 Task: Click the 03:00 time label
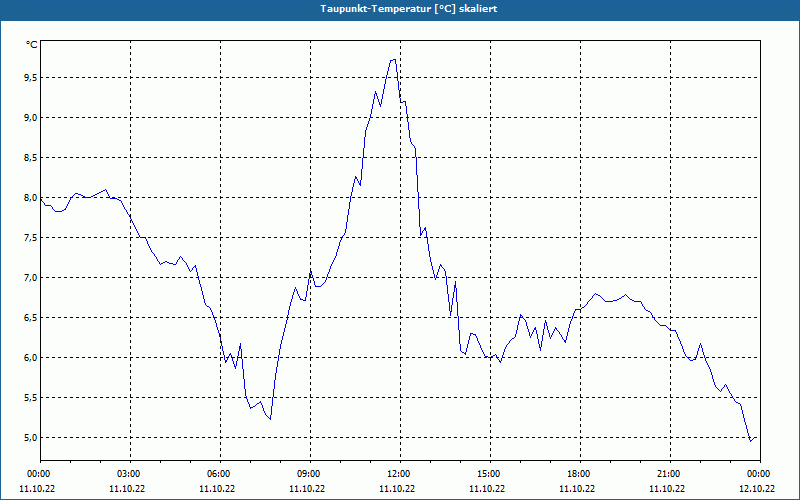coord(130,474)
